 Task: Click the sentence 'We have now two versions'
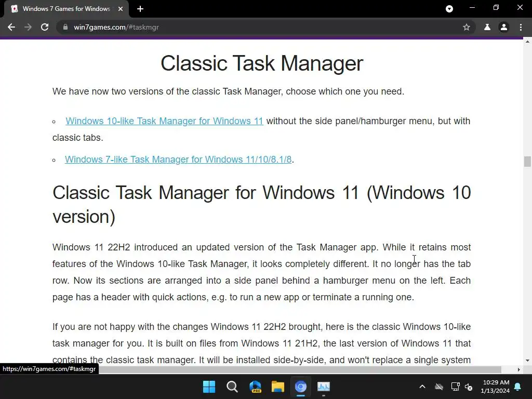229,91
